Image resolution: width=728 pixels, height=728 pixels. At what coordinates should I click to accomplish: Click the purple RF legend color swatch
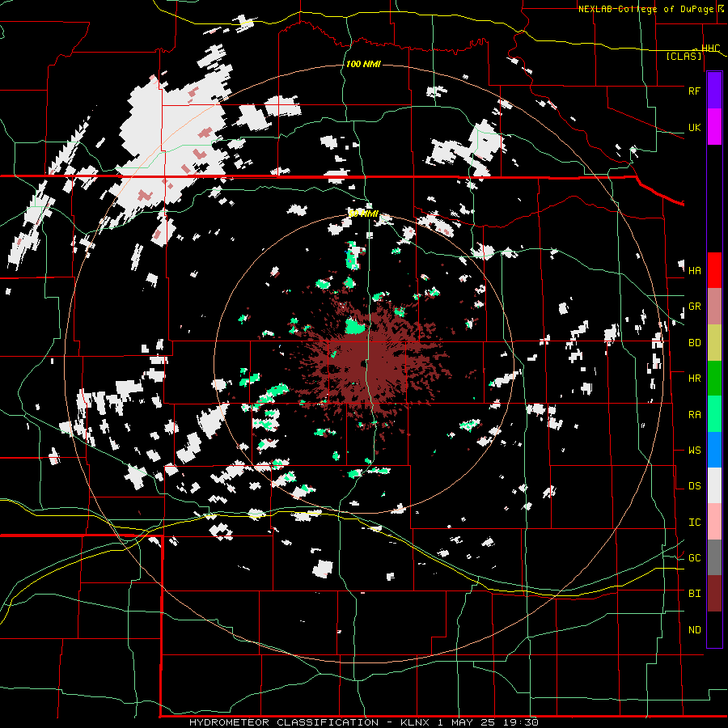pyautogui.click(x=714, y=91)
